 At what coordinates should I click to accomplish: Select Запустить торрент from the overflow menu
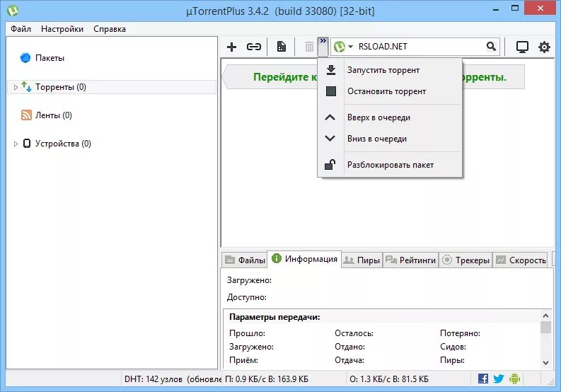[x=390, y=70]
